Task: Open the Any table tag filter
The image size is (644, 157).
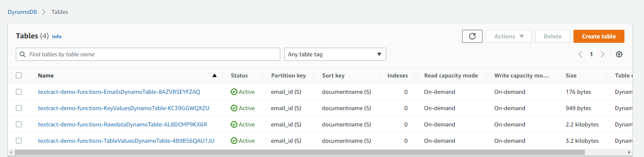Action: [335, 54]
